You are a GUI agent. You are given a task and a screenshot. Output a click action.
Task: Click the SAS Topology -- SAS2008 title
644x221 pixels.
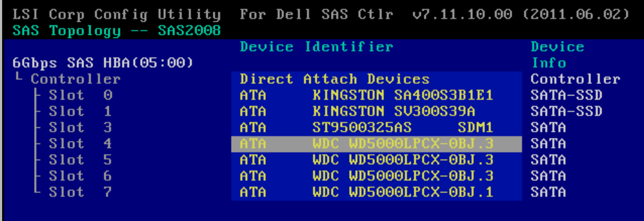[x=117, y=31]
